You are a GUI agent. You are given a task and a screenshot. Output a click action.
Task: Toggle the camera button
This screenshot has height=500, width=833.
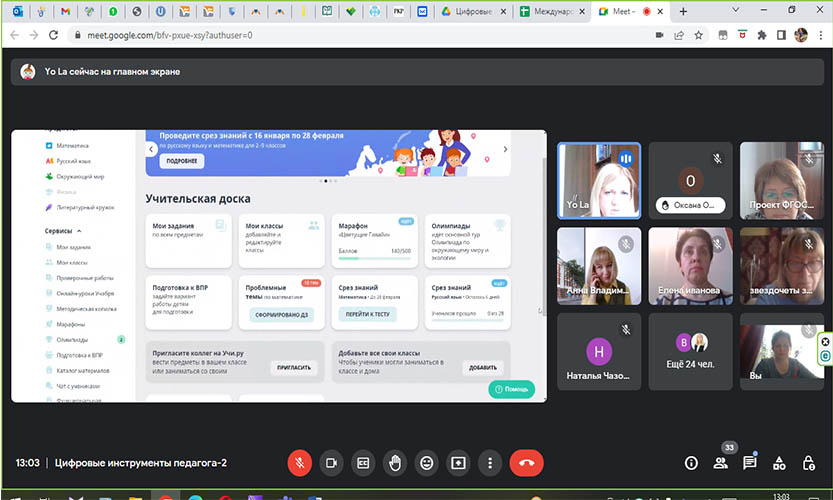click(331, 463)
